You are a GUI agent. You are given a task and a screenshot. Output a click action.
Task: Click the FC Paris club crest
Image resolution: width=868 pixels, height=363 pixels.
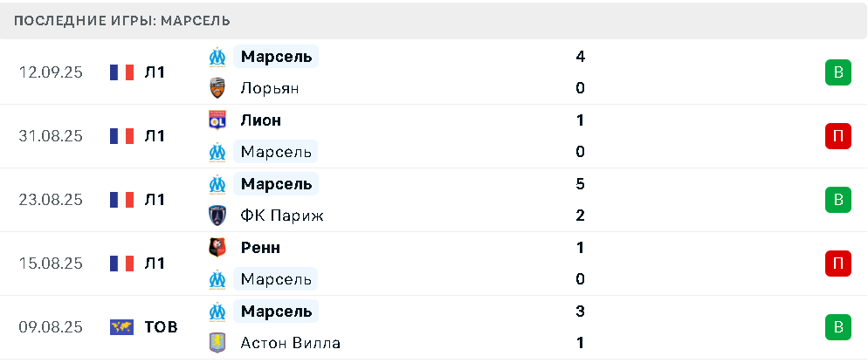click(217, 216)
